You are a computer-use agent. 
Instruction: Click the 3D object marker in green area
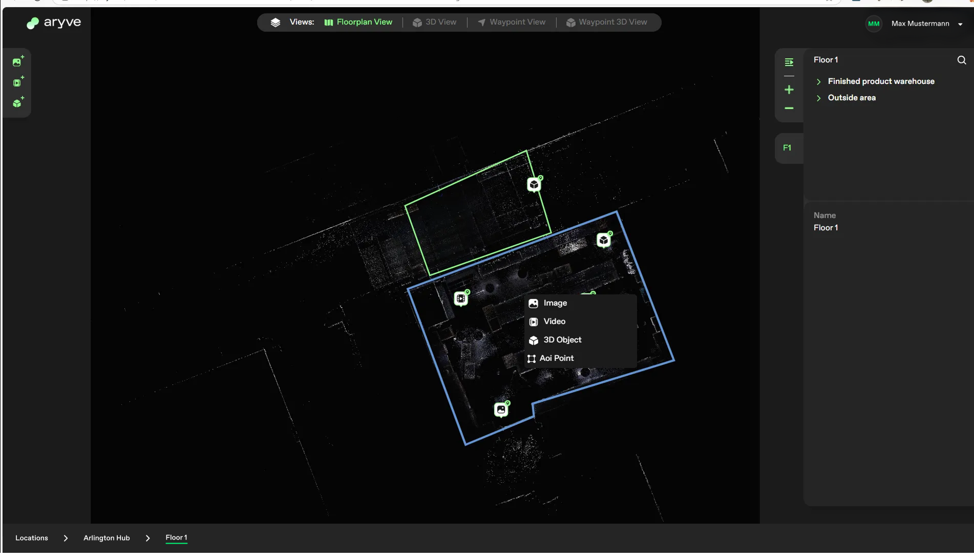pyautogui.click(x=534, y=184)
